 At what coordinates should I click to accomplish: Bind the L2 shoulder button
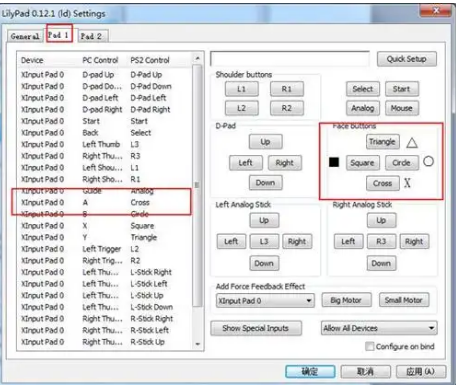(242, 108)
